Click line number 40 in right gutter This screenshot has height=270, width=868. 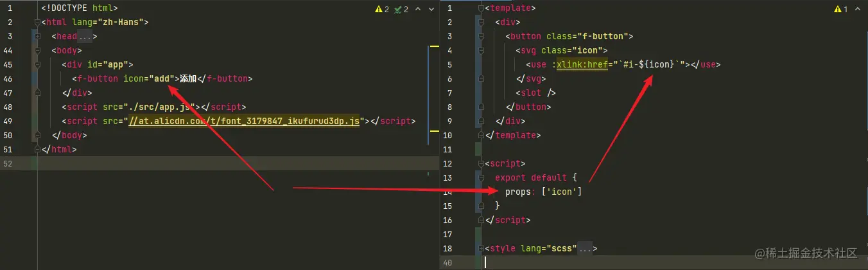(448, 262)
